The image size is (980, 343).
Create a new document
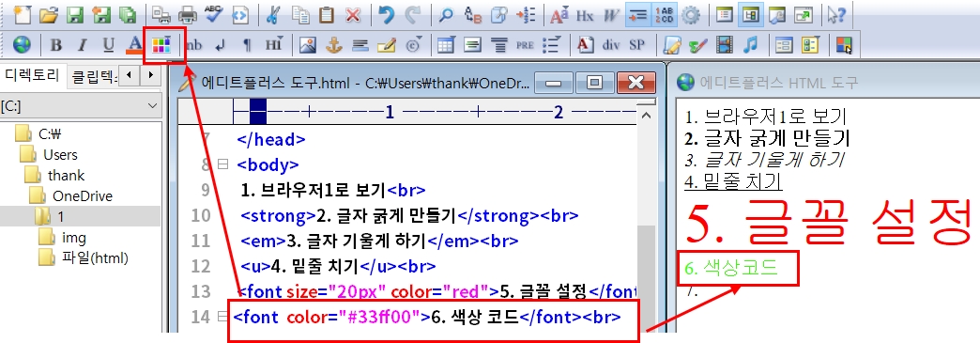(23, 15)
